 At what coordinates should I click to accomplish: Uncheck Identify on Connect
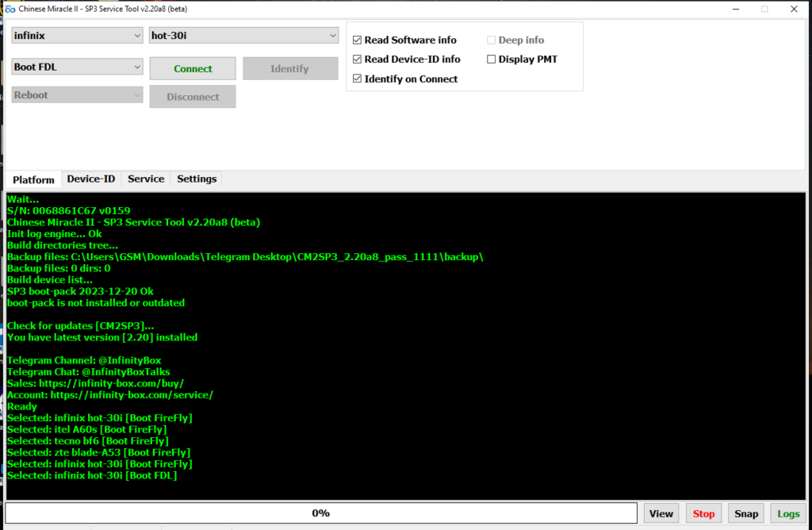pos(357,79)
